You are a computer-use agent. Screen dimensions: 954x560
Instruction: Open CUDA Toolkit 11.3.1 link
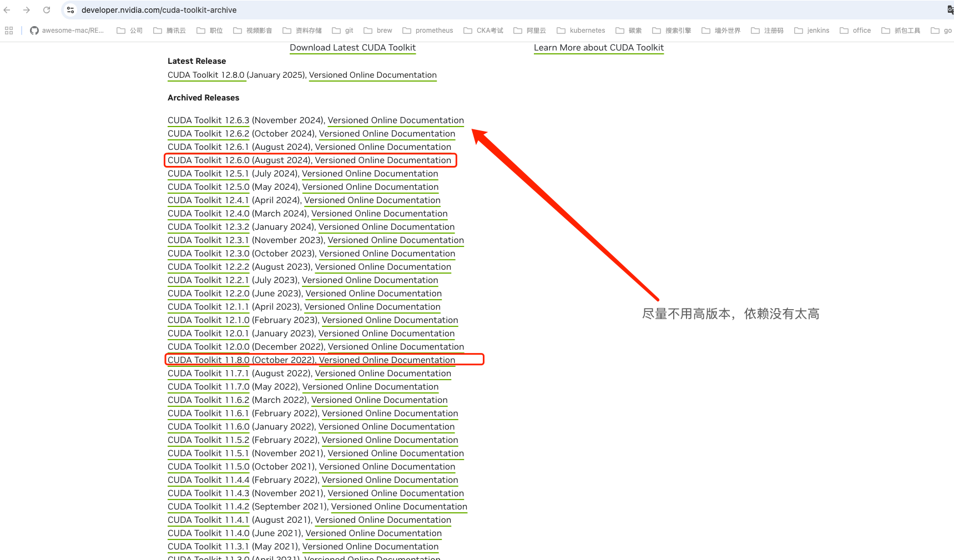pos(209,547)
